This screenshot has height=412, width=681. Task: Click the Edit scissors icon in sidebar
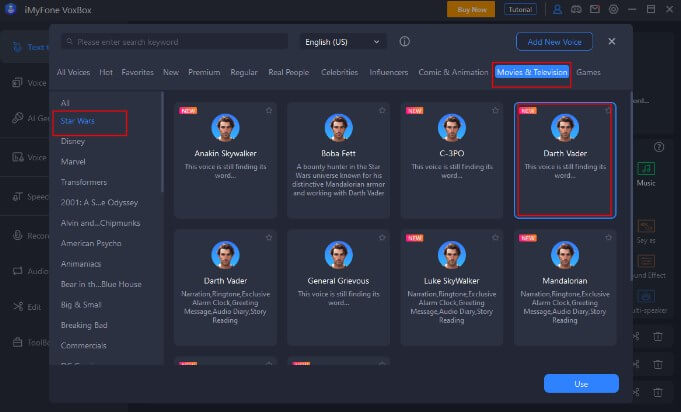18,307
